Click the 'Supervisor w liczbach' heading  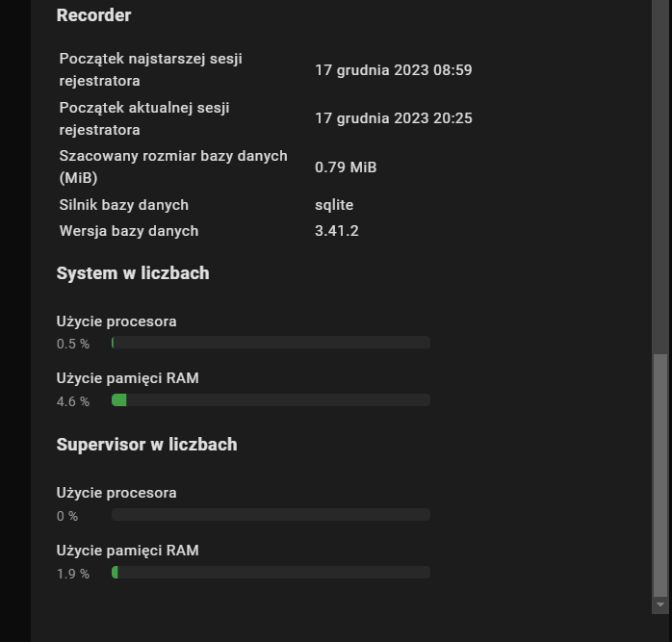coord(146,445)
